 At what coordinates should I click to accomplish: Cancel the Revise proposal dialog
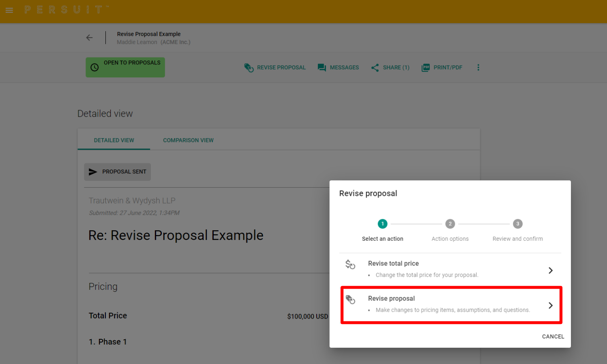(x=553, y=336)
